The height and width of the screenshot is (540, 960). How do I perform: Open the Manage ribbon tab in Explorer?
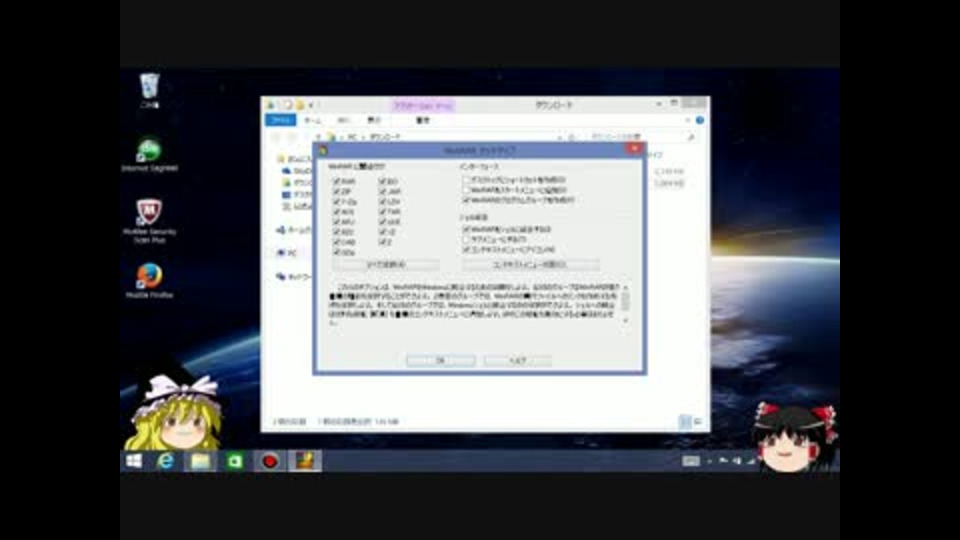[423, 120]
